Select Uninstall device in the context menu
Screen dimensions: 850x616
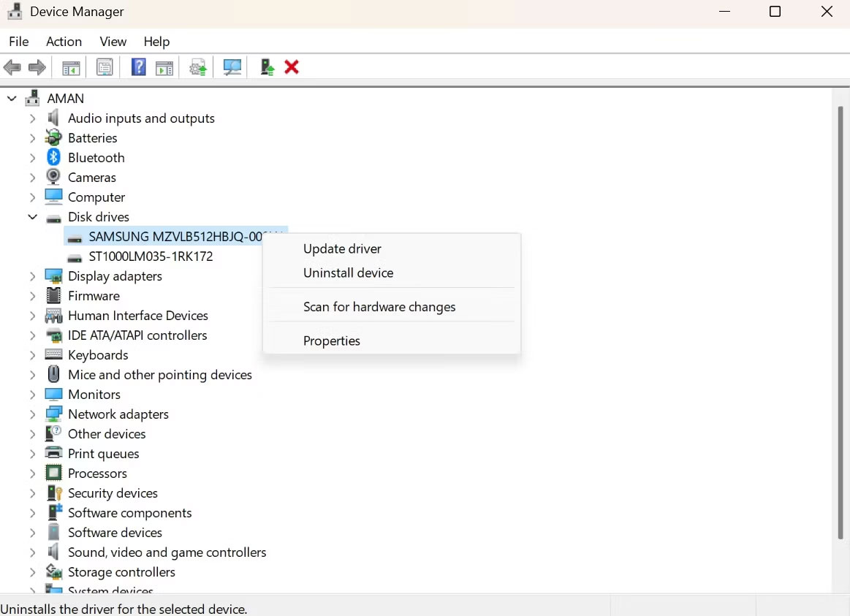349,273
